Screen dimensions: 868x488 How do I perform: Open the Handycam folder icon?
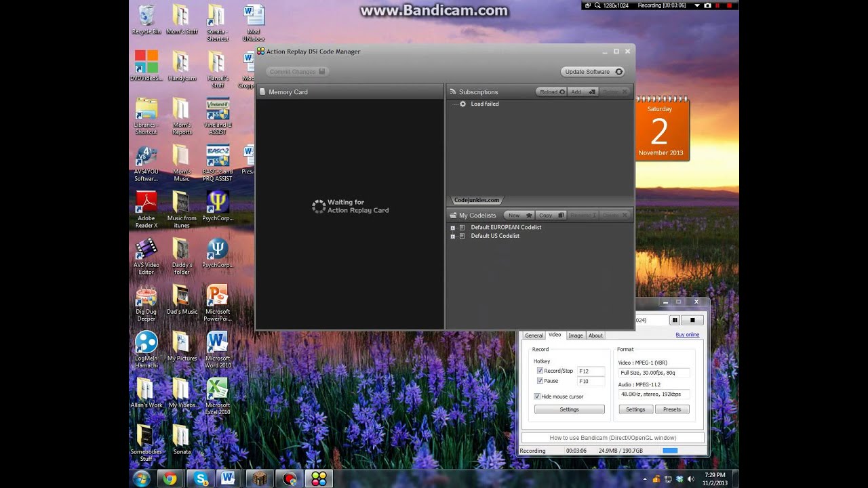click(x=182, y=66)
